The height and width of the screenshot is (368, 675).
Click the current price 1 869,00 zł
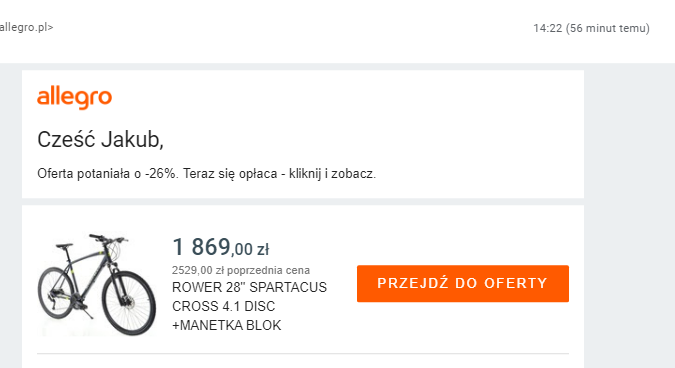(220, 247)
